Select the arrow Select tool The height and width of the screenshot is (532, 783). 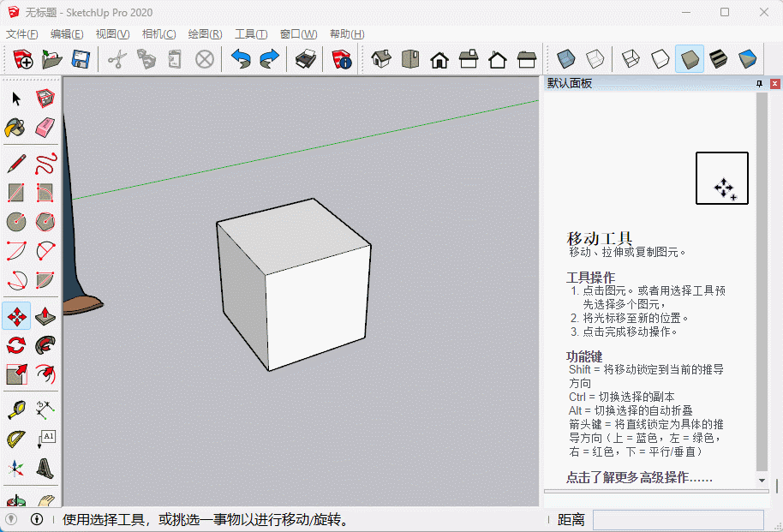(x=16, y=99)
